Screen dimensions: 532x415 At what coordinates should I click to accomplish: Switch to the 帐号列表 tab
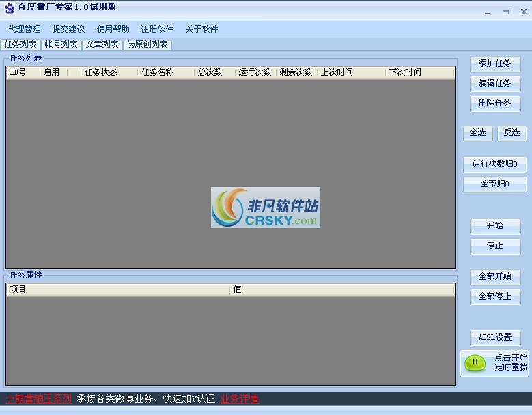[x=61, y=44]
